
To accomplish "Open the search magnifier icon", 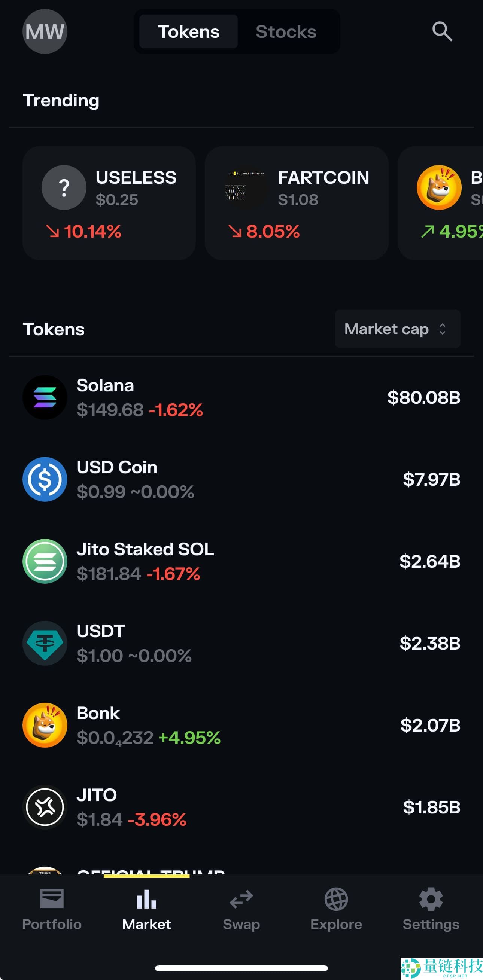I will click(442, 31).
